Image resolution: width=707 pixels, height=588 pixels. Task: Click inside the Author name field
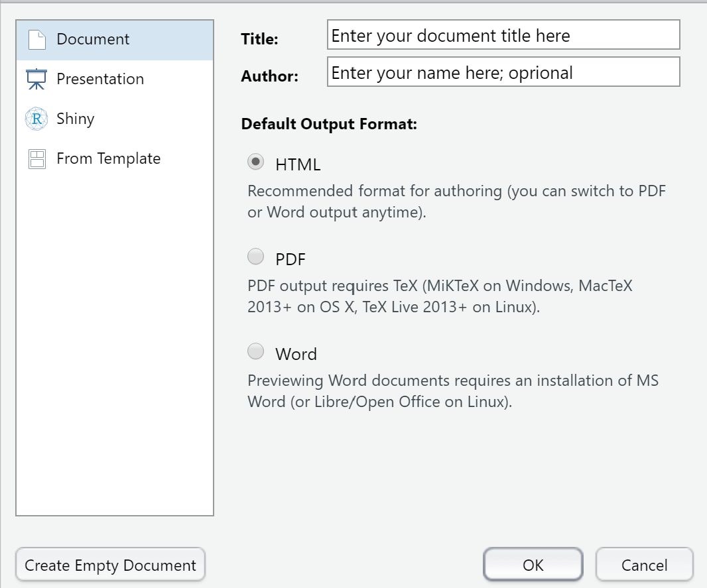[x=503, y=72]
